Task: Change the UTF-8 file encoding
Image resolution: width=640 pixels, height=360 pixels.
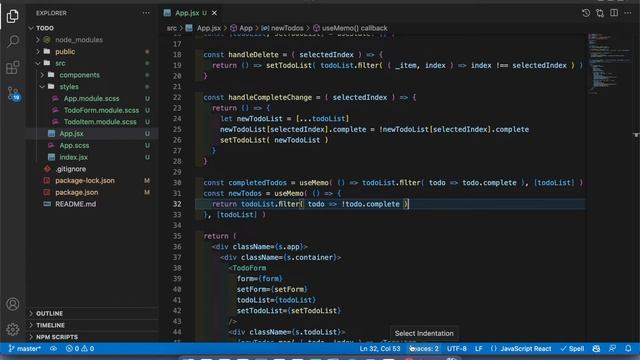Action: click(x=457, y=349)
